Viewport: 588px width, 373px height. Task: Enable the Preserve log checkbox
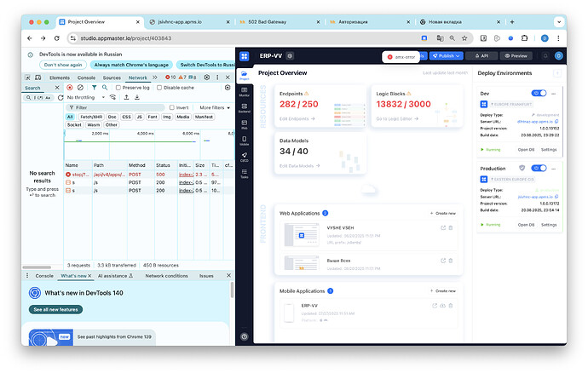coord(119,87)
